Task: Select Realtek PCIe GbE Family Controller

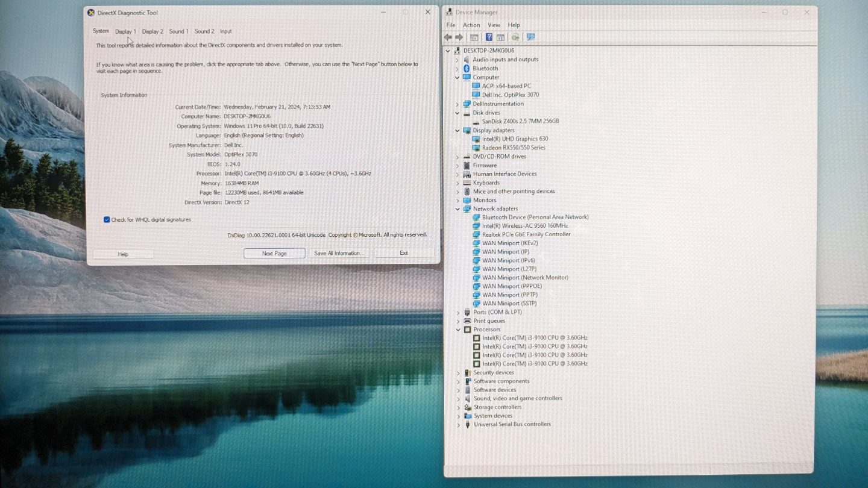Action: 526,234
